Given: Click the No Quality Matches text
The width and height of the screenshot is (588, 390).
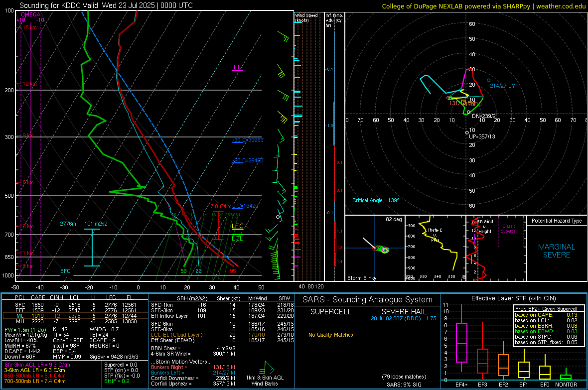Looking at the screenshot, I should pyautogui.click(x=331, y=335).
